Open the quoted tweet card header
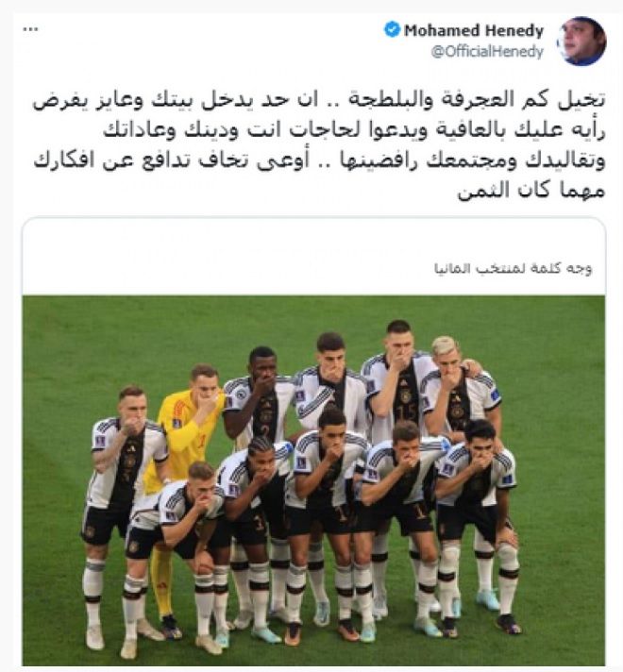623x672 pixels. click(313, 257)
